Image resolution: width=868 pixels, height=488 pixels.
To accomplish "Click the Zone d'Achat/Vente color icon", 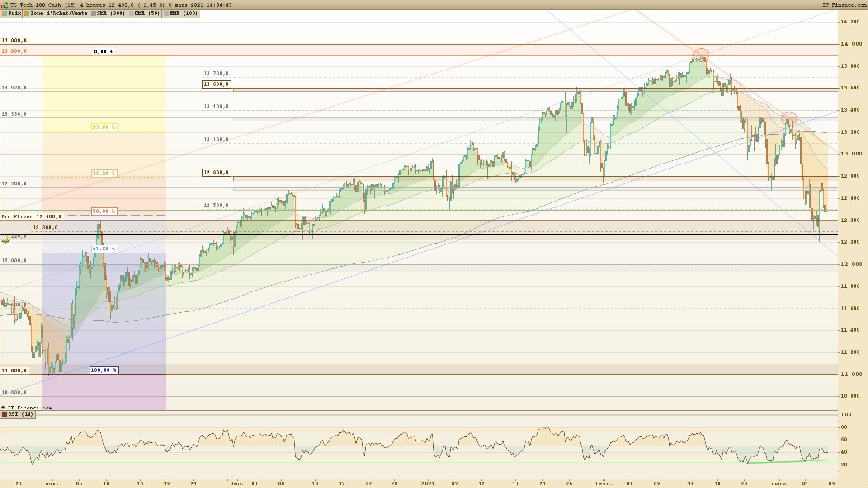I will pos(27,14).
